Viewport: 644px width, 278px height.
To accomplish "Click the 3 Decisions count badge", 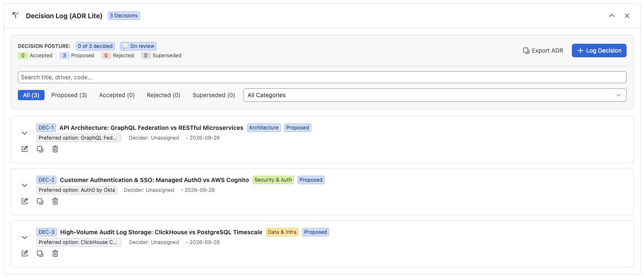I will 124,16.
